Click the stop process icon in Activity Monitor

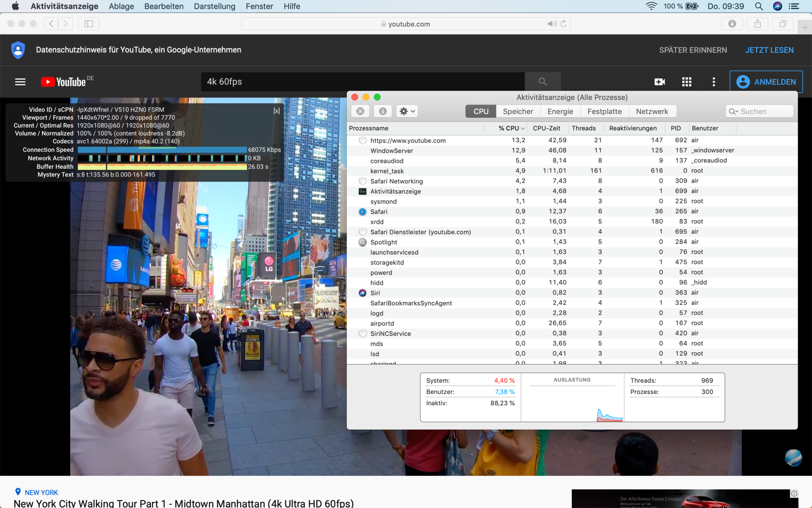click(360, 111)
